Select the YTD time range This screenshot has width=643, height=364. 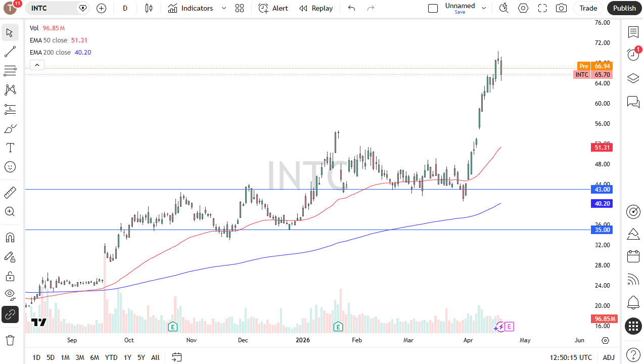111,357
